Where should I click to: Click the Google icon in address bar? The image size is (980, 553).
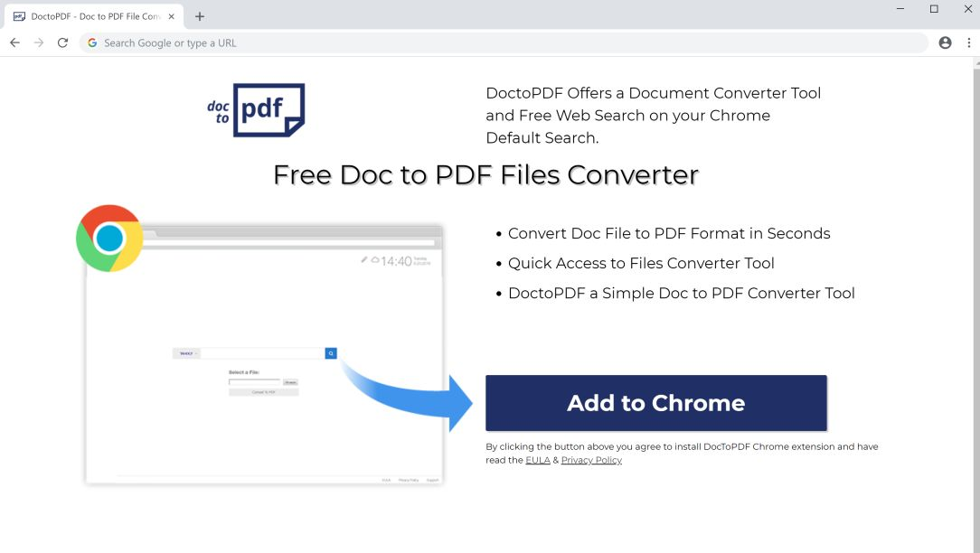coord(92,42)
